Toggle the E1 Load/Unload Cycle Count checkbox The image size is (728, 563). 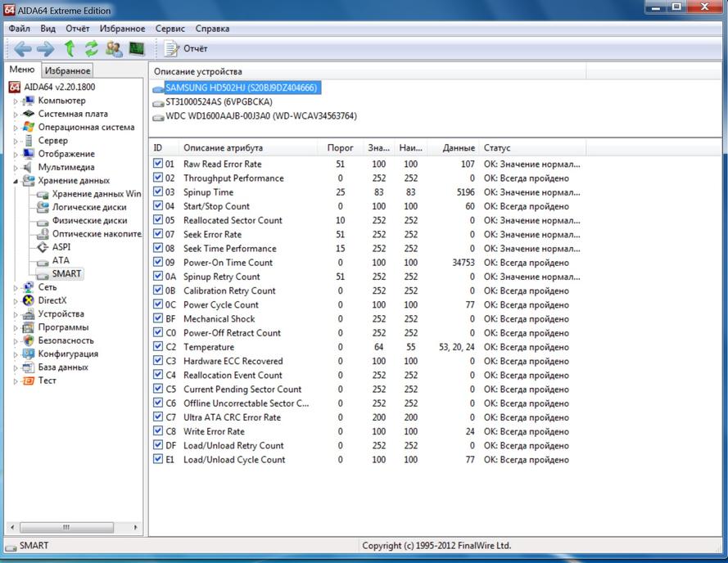(x=158, y=459)
